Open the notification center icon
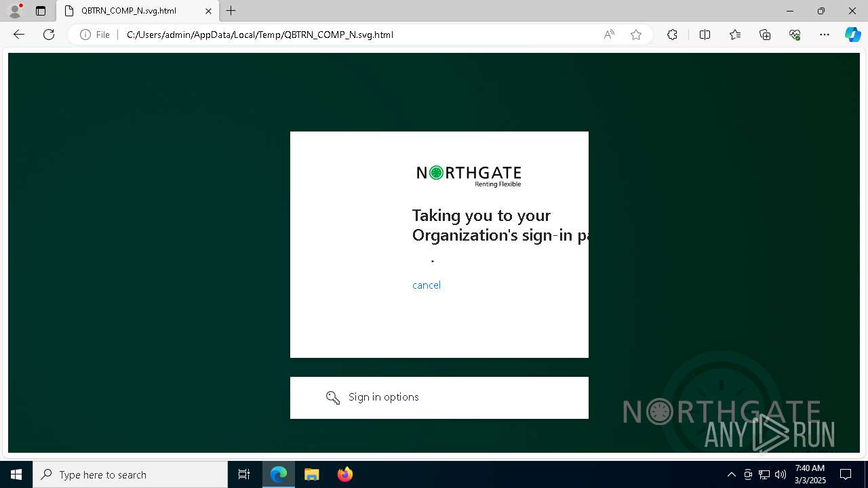Viewport: 868px width, 488px height. click(846, 474)
